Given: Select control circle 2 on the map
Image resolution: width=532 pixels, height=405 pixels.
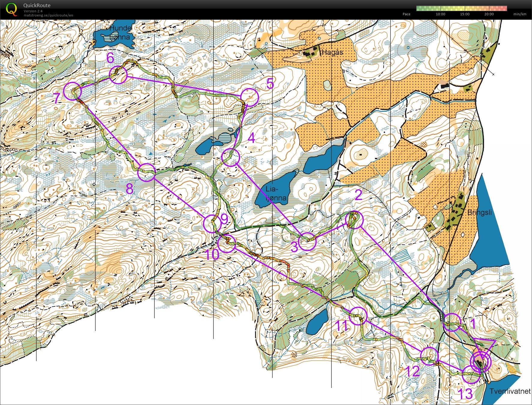Looking at the screenshot, I should [354, 220].
